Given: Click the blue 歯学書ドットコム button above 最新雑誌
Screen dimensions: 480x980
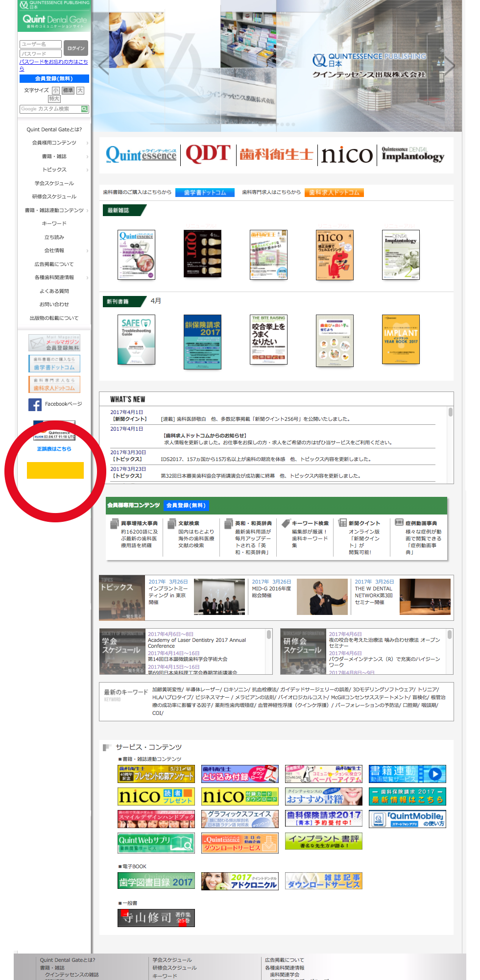Looking at the screenshot, I should pos(205,193).
